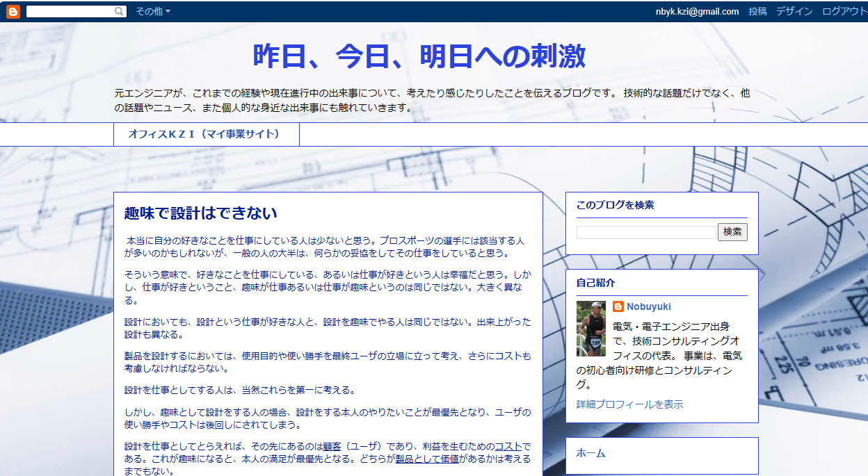Click the blog search text box
The height and width of the screenshot is (476, 868).
[645, 232]
